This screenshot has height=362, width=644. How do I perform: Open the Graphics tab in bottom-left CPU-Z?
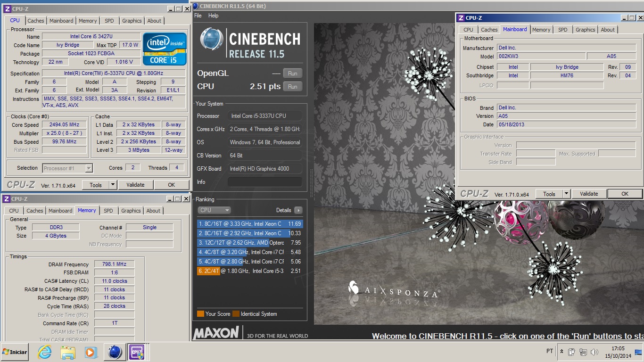click(131, 211)
